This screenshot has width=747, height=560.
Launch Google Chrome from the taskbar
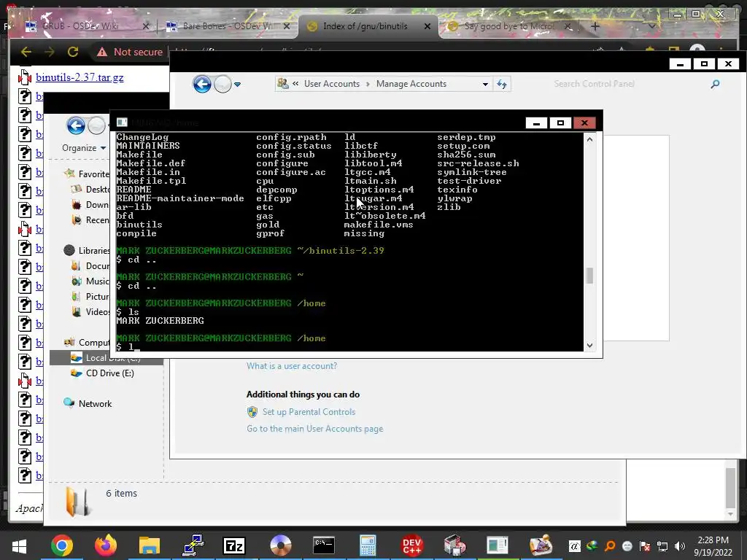(62, 545)
